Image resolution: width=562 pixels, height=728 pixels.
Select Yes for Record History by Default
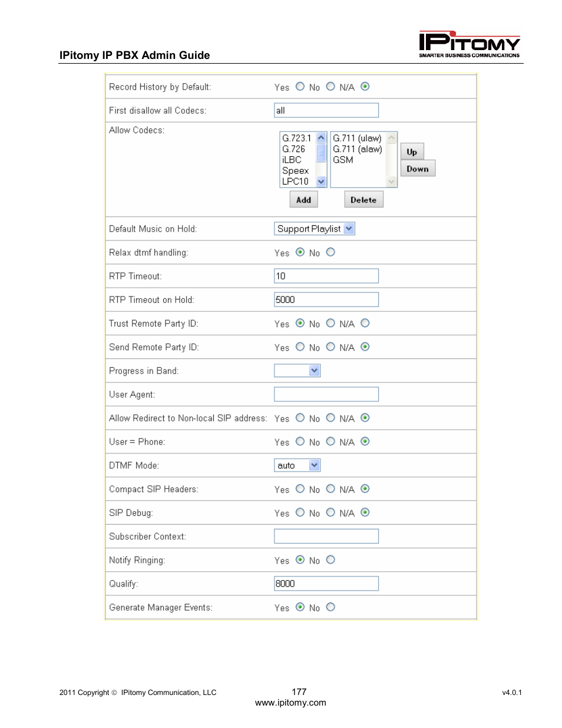click(x=300, y=87)
